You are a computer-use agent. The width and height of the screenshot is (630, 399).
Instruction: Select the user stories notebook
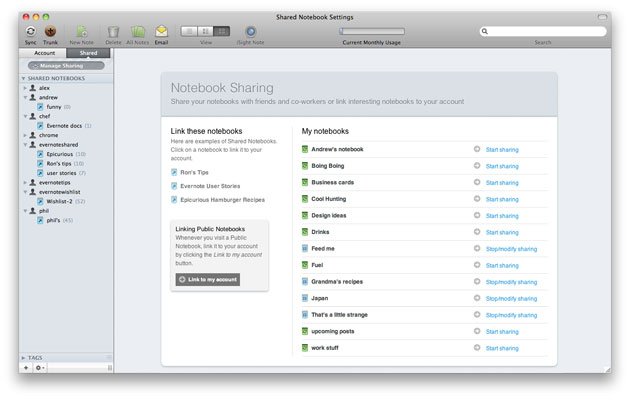coord(61,173)
